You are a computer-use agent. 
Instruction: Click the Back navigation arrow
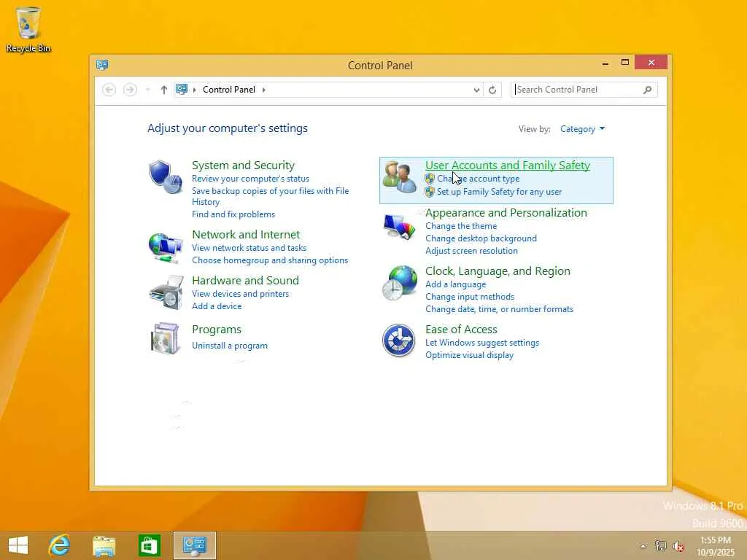109,90
